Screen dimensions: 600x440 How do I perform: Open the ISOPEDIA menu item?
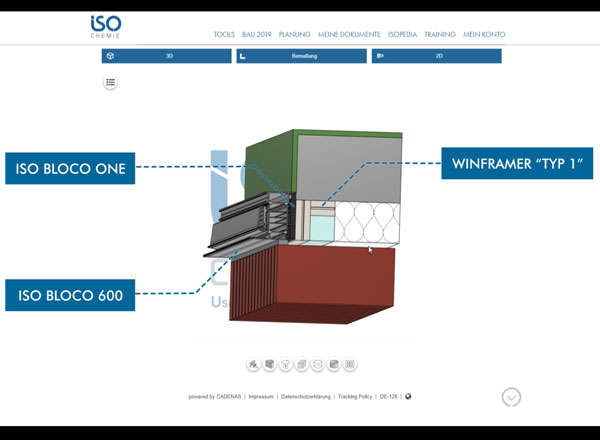(x=402, y=34)
